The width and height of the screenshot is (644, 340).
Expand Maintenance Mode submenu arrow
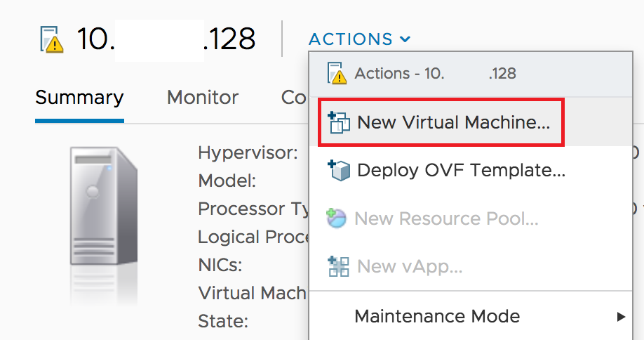[x=621, y=317]
